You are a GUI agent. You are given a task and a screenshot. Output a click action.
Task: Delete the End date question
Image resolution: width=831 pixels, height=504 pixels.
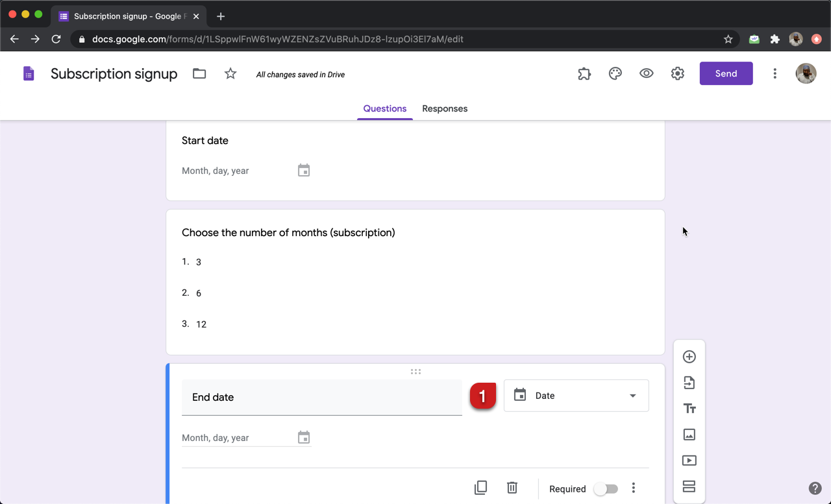512,487
